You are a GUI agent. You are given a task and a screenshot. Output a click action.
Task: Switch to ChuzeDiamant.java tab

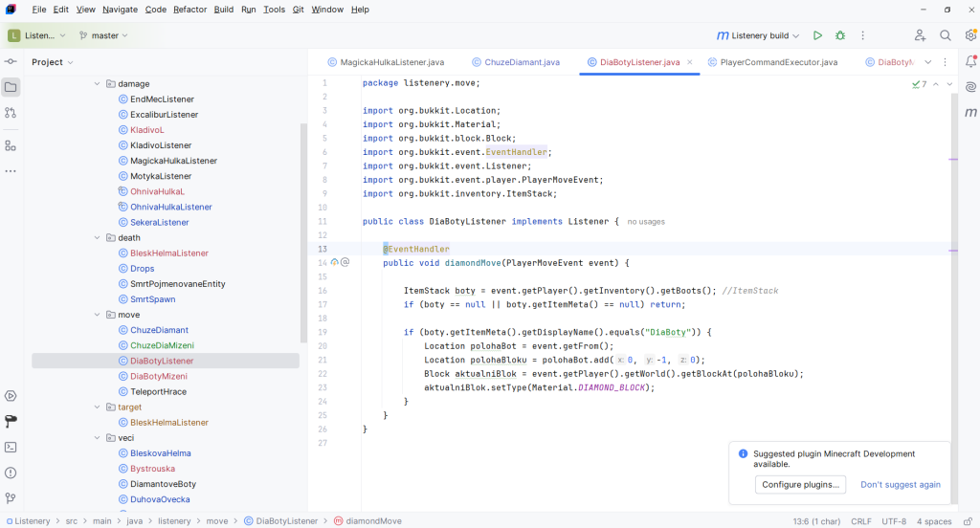pyautogui.click(x=516, y=62)
